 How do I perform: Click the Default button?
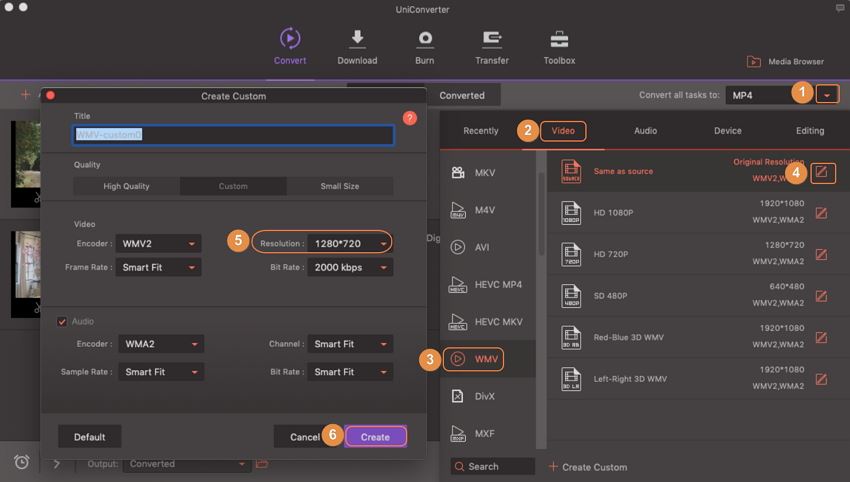tap(89, 437)
